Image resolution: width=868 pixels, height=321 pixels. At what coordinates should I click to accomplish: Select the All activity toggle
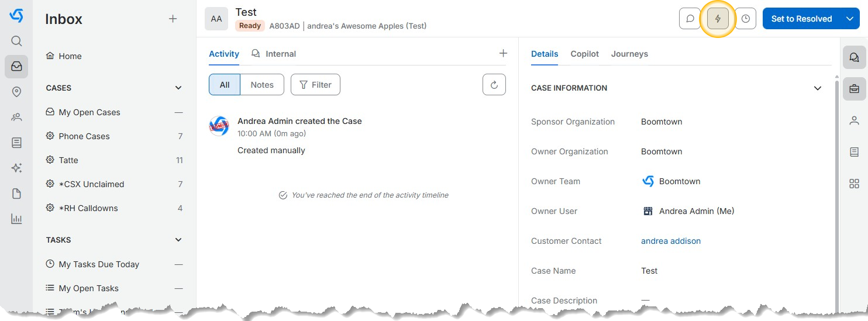[225, 85]
